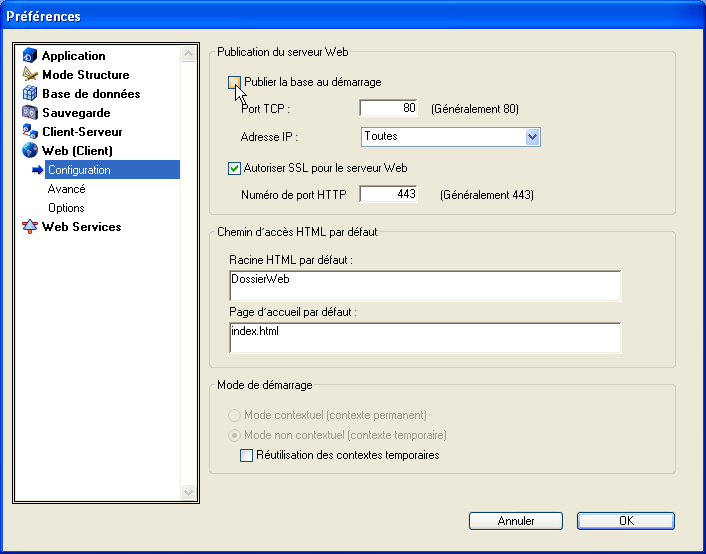Click the Web (Client) globe icon
Image resolution: width=706 pixels, height=554 pixels.
(x=30, y=151)
